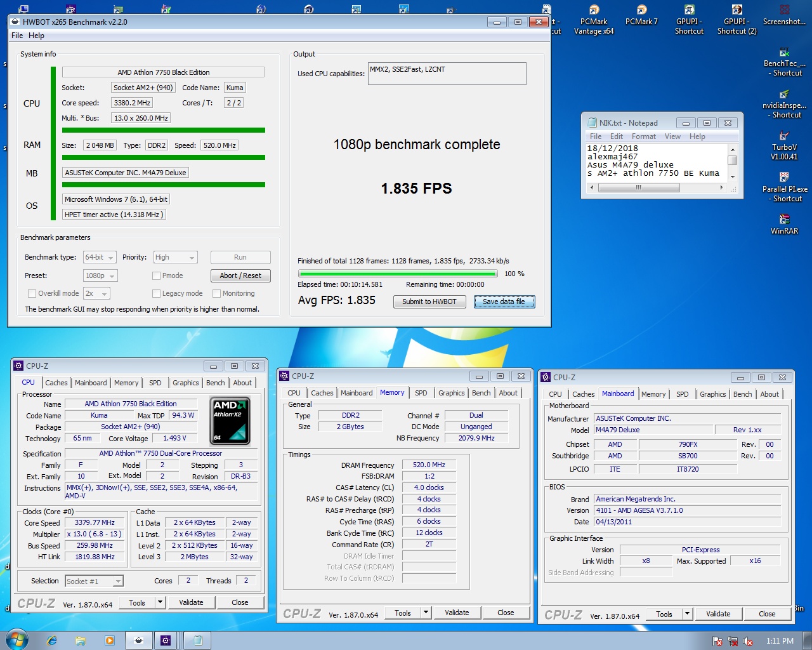Click Tools button in CPU-Z Mainboard window
Screen dimensions: 812x650
tap(664, 614)
